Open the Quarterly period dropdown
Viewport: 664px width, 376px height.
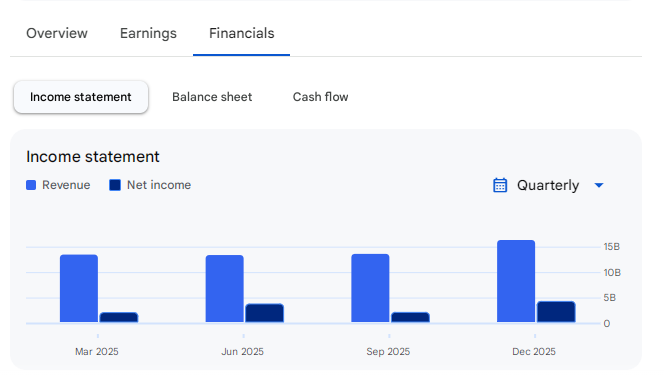[x=548, y=185]
